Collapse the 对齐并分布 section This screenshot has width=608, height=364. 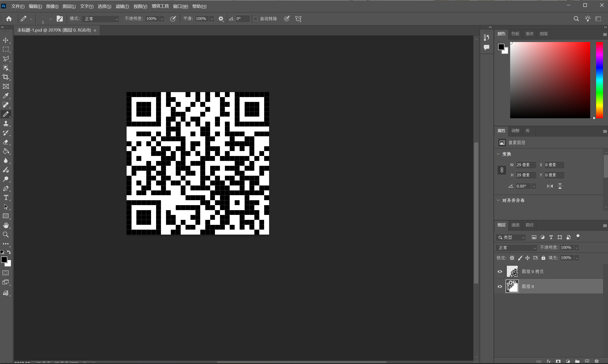click(498, 200)
